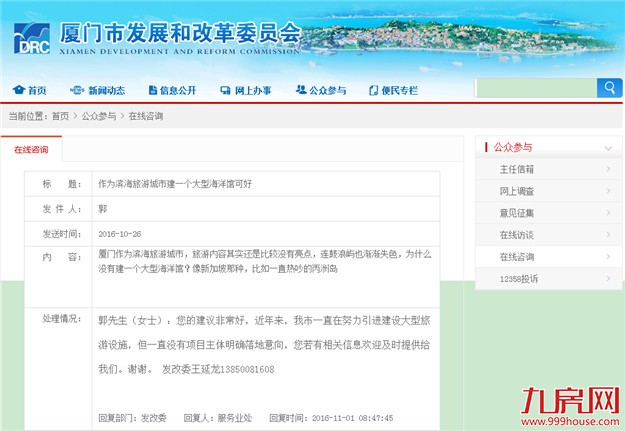The image size is (625, 431).
Task: Click the home icon beside 首页
Action: (x=19, y=90)
